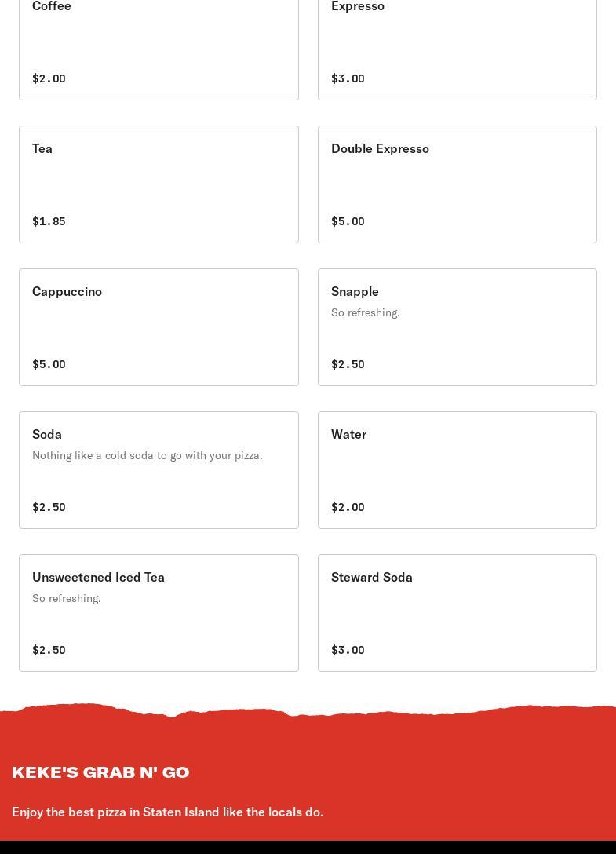Click the $2.00 price under Water
Image resolution: width=616 pixels, height=854 pixels.
coord(348,507)
